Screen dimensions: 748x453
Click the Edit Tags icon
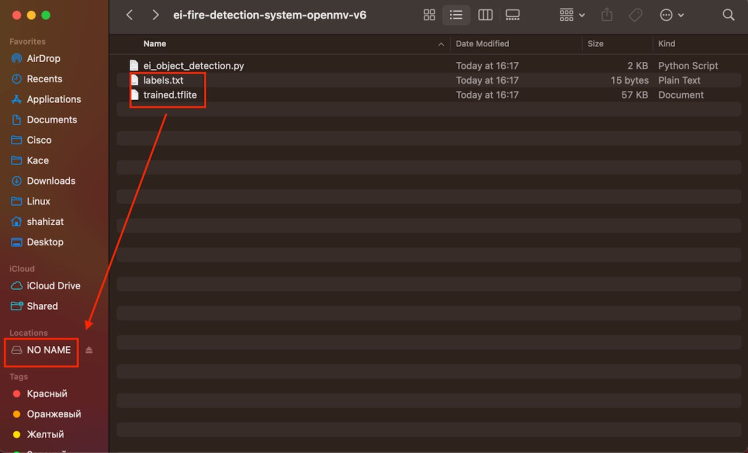coord(635,15)
